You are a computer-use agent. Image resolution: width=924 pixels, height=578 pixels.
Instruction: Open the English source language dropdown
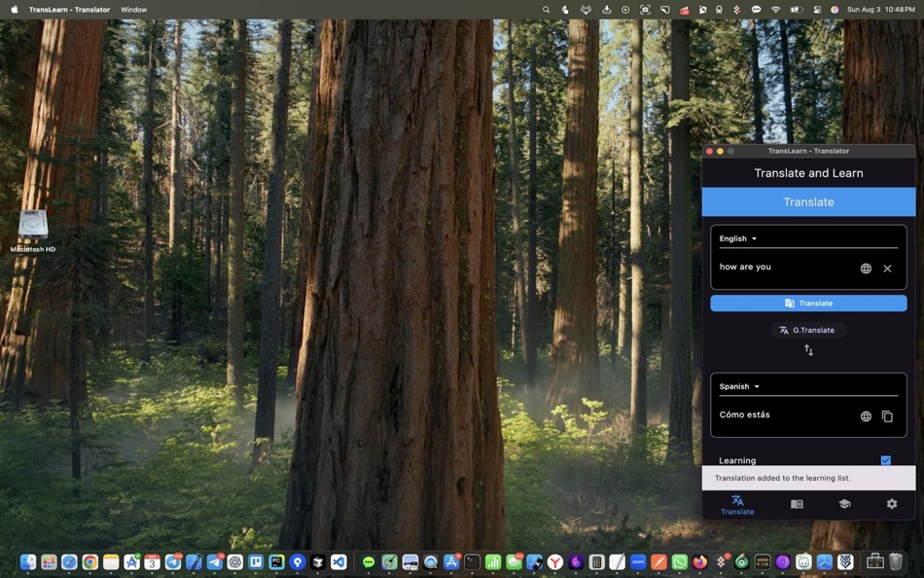pos(738,238)
